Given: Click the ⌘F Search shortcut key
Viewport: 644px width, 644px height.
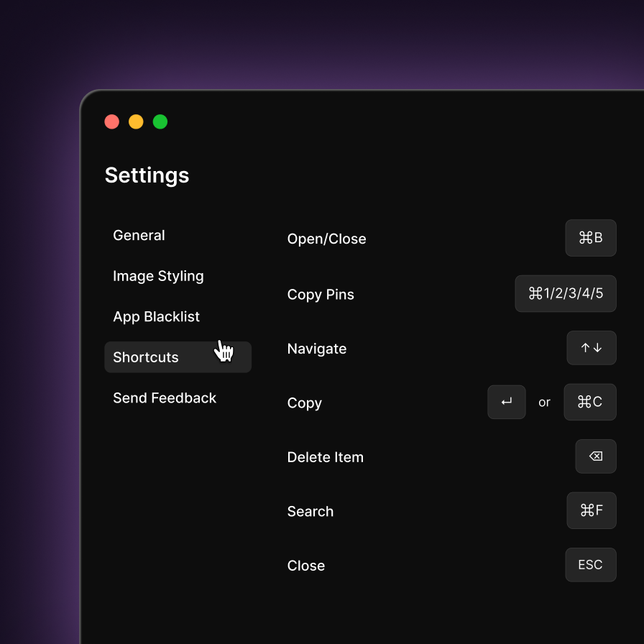Looking at the screenshot, I should (592, 510).
